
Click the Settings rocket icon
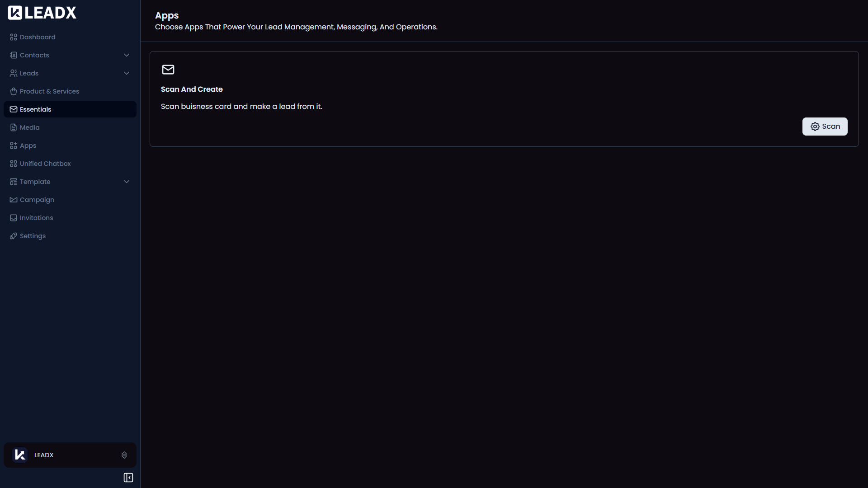[x=14, y=236]
